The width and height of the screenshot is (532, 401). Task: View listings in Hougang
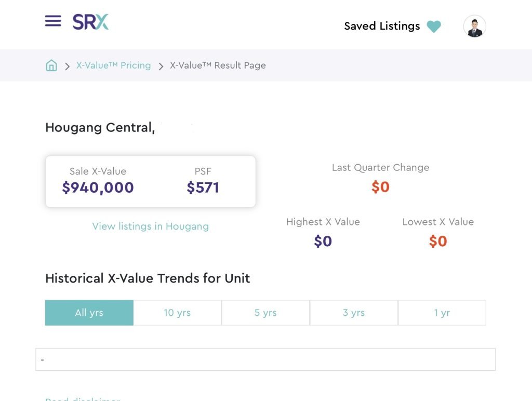[x=150, y=226]
